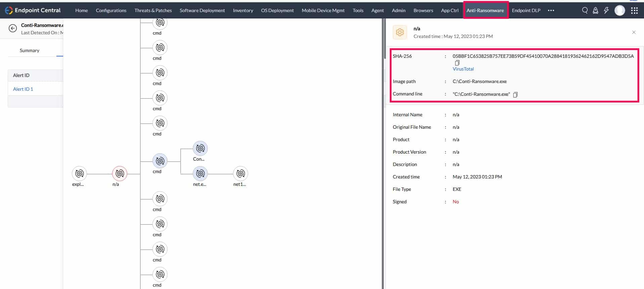The image size is (644, 289).
Task: Click the File Type value EXE
Action: coord(457,189)
